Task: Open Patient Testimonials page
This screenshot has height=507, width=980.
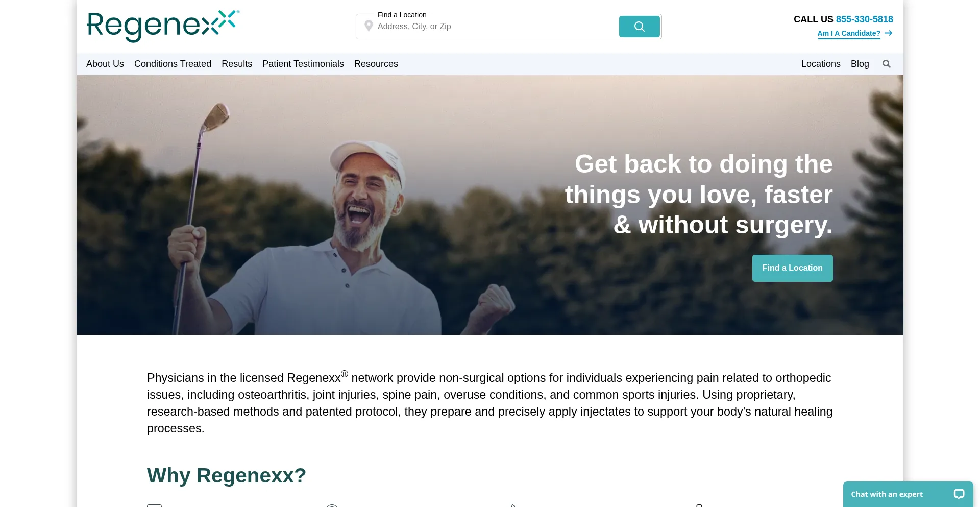Action: click(x=303, y=64)
